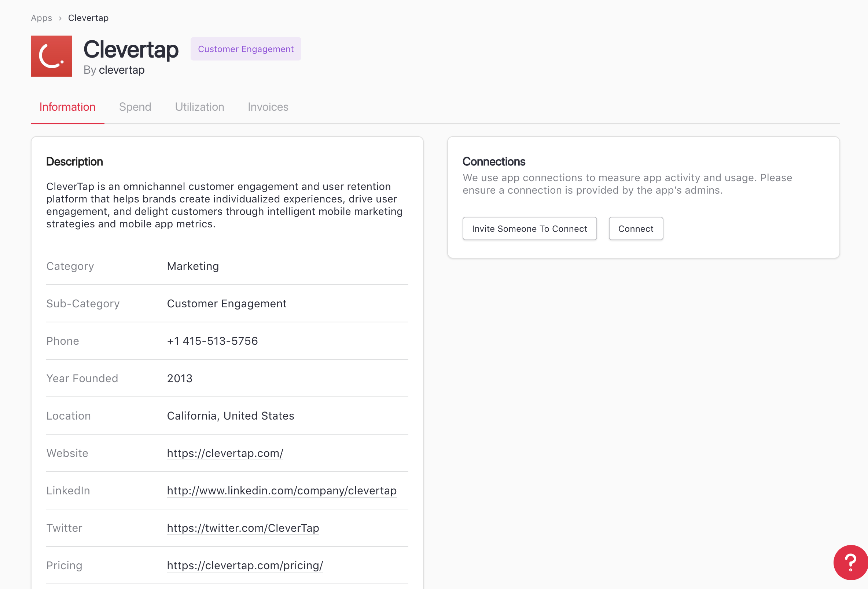Select the Information tab
The height and width of the screenshot is (589, 868).
click(67, 107)
